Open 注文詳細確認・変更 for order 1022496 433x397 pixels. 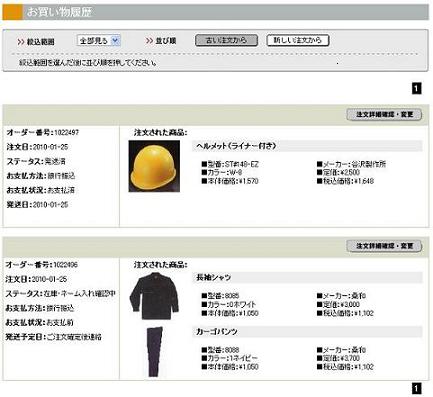point(384,246)
